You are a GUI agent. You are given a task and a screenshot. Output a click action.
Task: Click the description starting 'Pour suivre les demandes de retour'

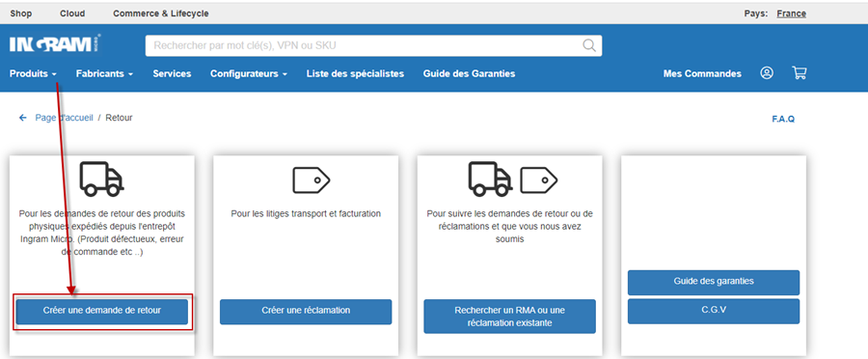click(x=510, y=226)
